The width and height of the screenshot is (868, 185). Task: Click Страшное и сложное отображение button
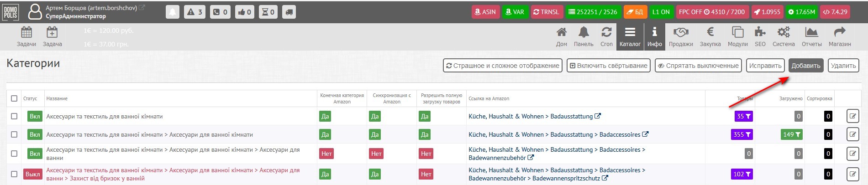pyautogui.click(x=503, y=66)
